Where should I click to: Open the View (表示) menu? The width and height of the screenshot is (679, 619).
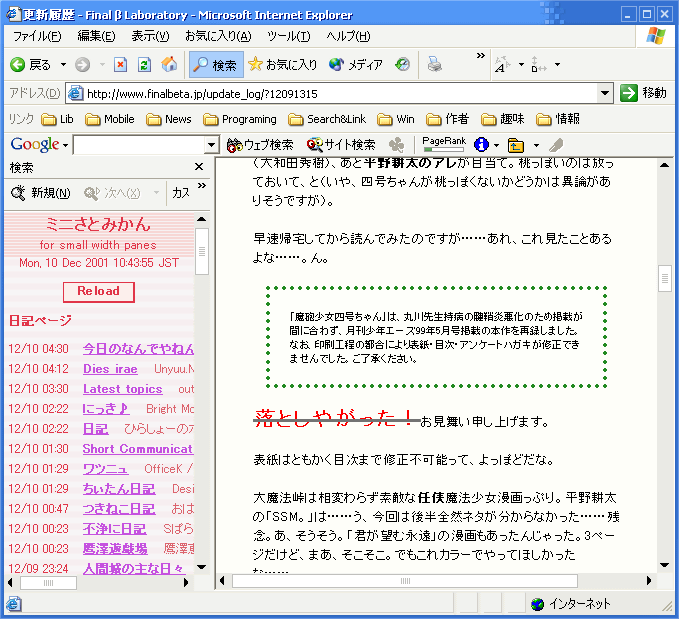tap(150, 36)
